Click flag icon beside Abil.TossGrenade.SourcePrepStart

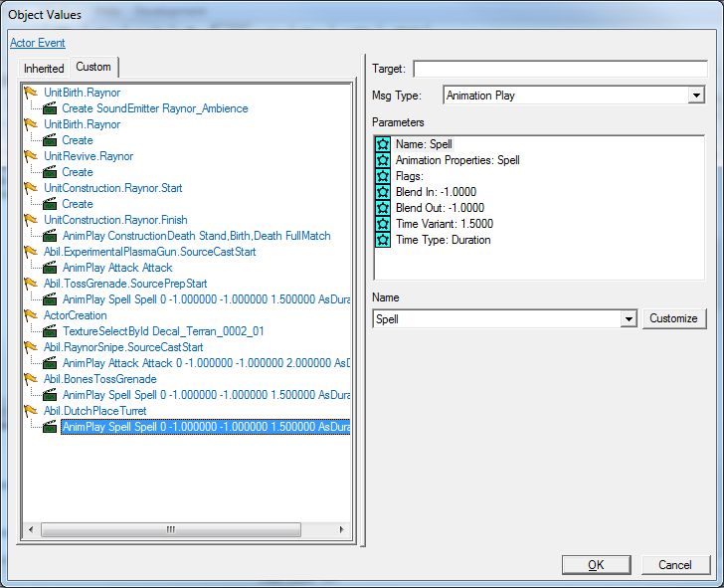coord(31,283)
